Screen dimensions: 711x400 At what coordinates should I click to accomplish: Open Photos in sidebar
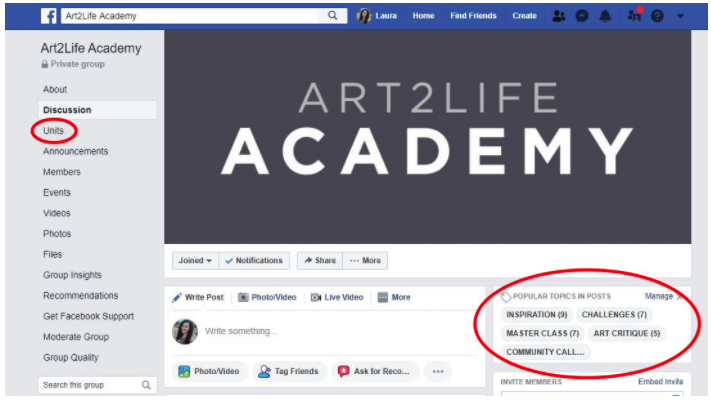pos(57,234)
